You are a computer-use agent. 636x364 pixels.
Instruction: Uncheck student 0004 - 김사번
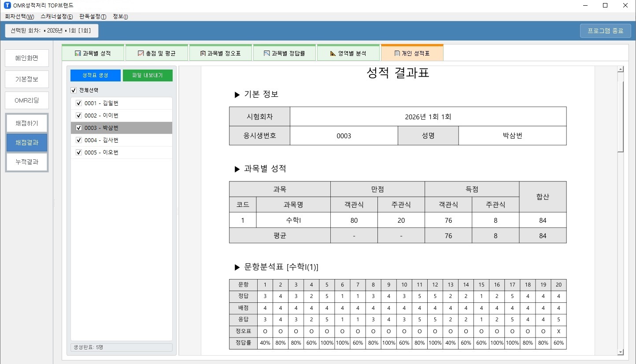click(x=79, y=140)
